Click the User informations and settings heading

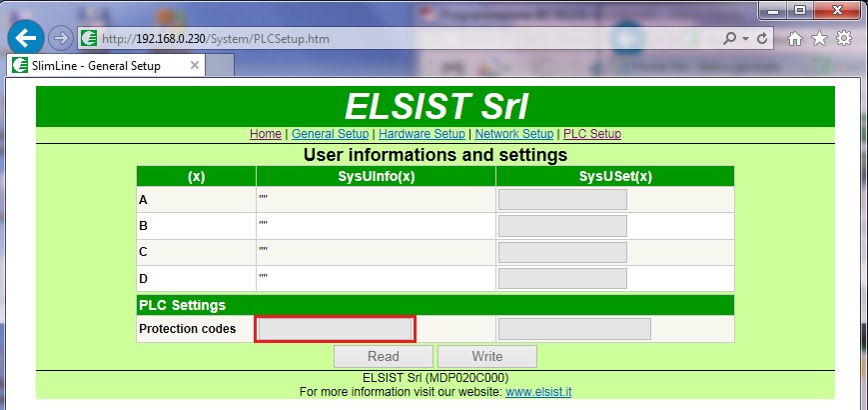[435, 155]
